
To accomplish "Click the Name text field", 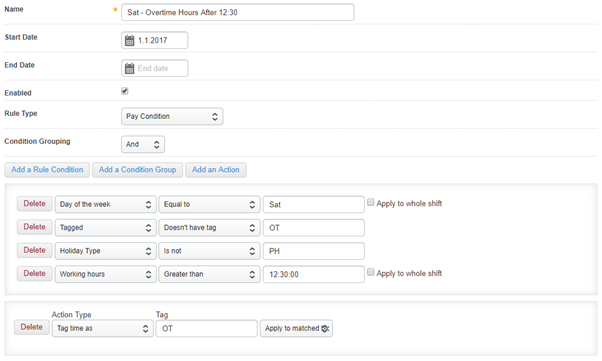I will click(x=238, y=12).
